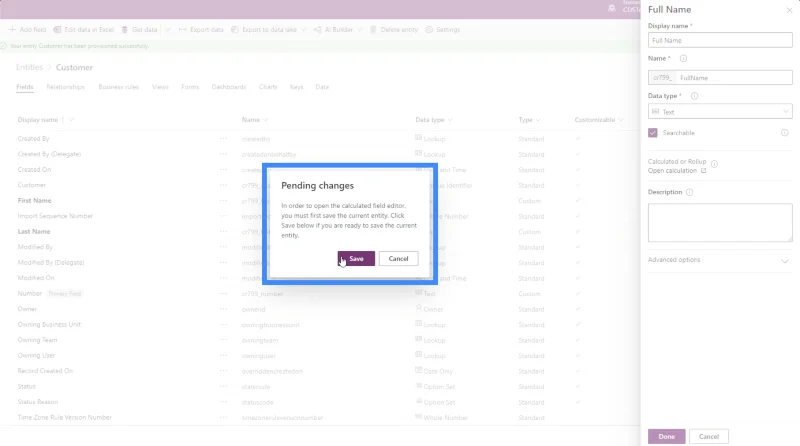Toggle the Searchable checkbox
This screenshot has height=446, width=800.
click(653, 133)
